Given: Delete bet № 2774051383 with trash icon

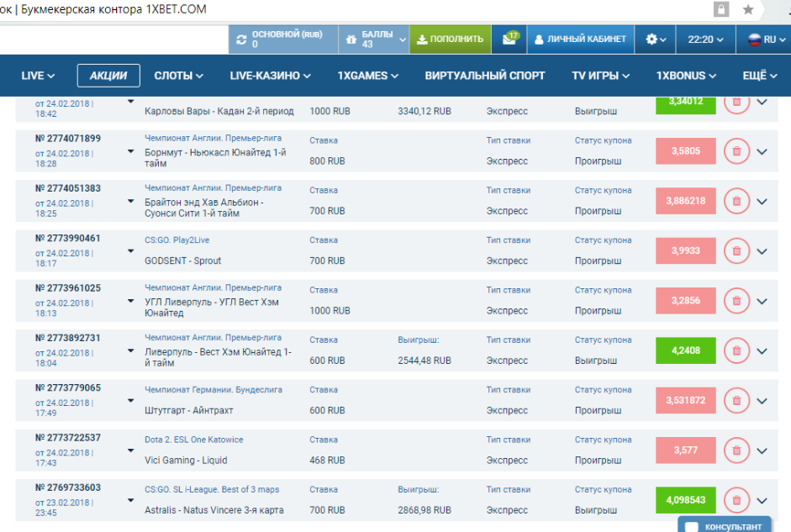Looking at the screenshot, I should click(736, 201).
